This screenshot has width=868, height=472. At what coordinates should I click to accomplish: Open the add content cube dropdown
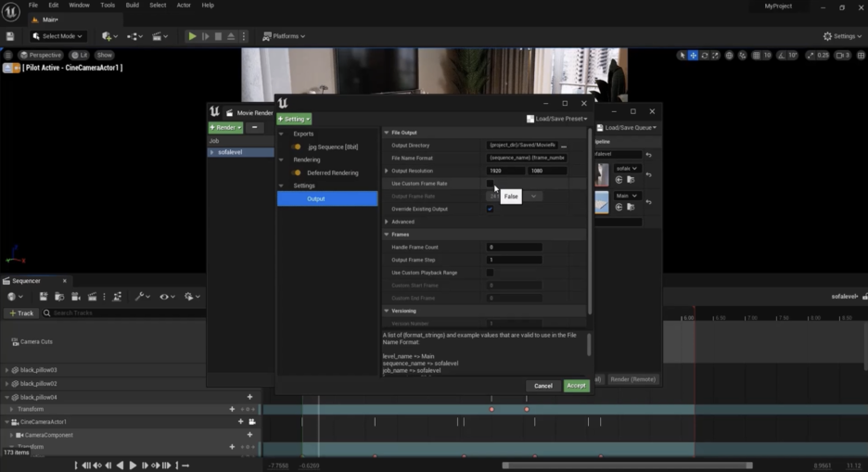pos(109,36)
